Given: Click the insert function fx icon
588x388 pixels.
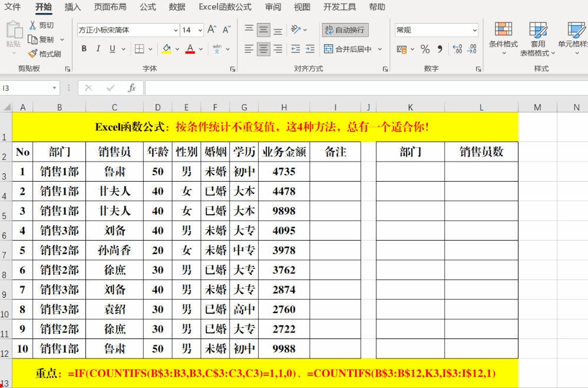Looking at the screenshot, I should pos(131,88).
